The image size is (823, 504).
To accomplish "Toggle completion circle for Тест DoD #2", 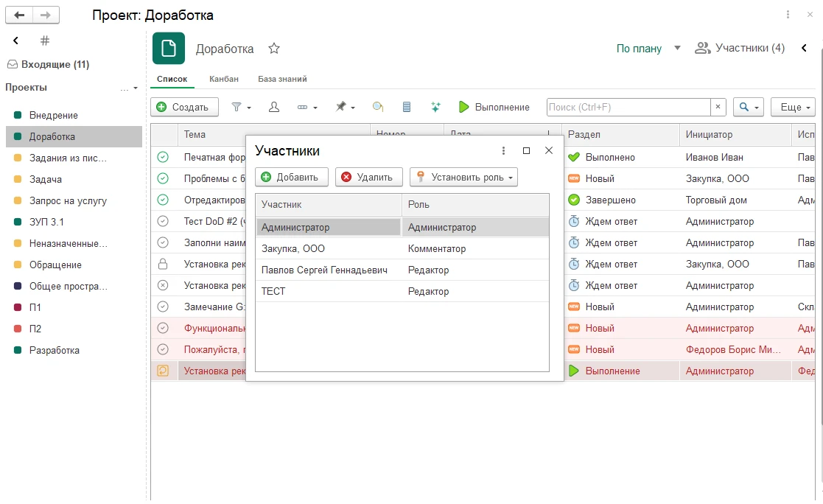I will tap(163, 222).
